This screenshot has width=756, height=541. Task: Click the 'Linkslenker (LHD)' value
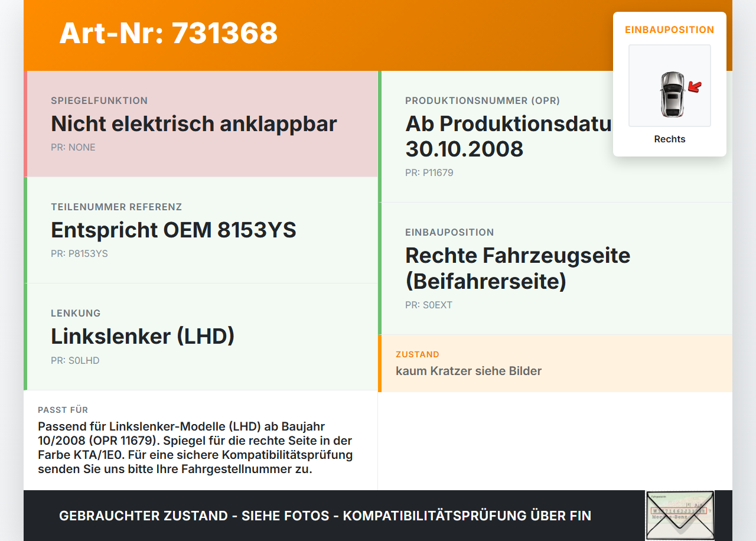(x=143, y=336)
